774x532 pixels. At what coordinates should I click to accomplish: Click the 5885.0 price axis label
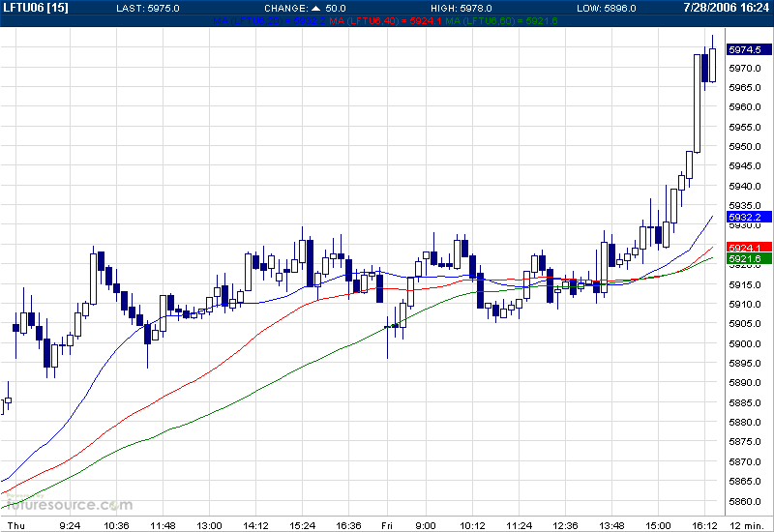[x=745, y=402]
